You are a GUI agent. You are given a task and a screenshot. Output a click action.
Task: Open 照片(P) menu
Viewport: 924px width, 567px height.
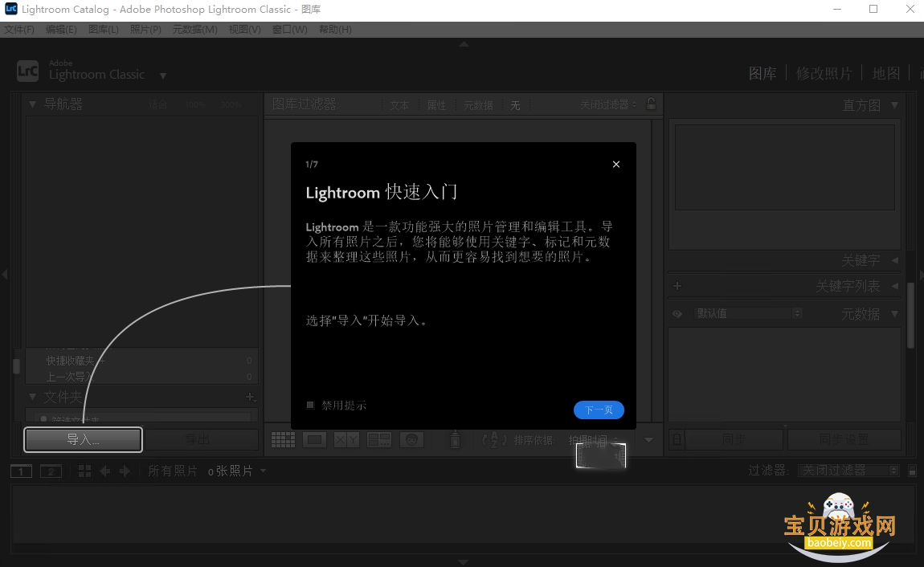[145, 30]
